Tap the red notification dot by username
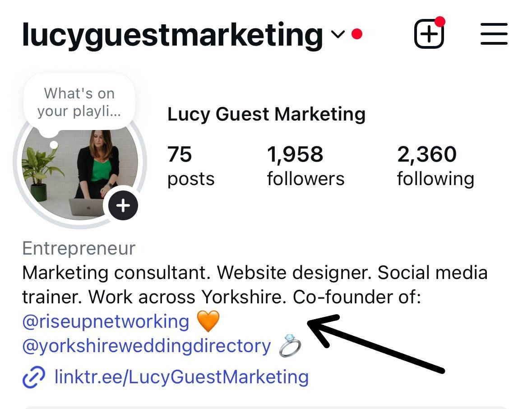 [356, 34]
